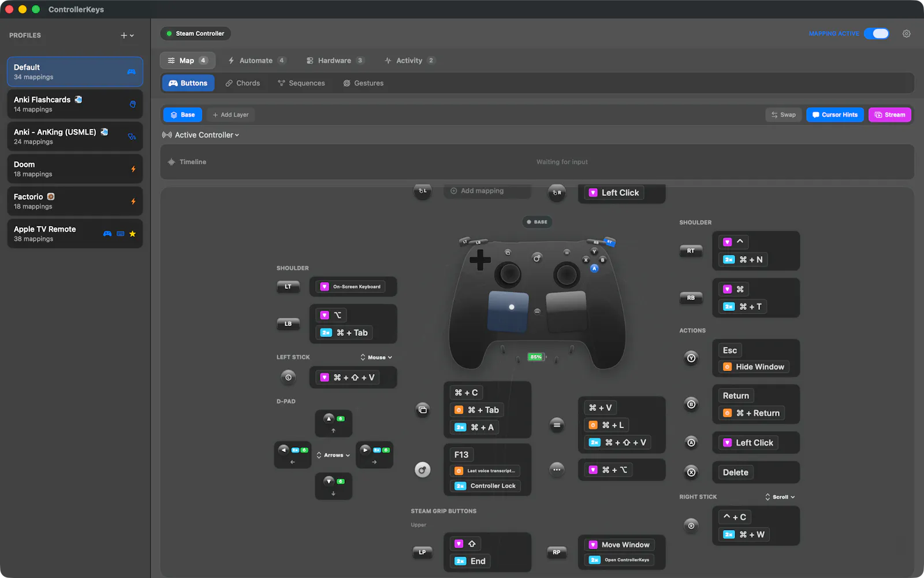Click the Delete mapping on X button
Screen dimensions: 924x578
(735, 472)
